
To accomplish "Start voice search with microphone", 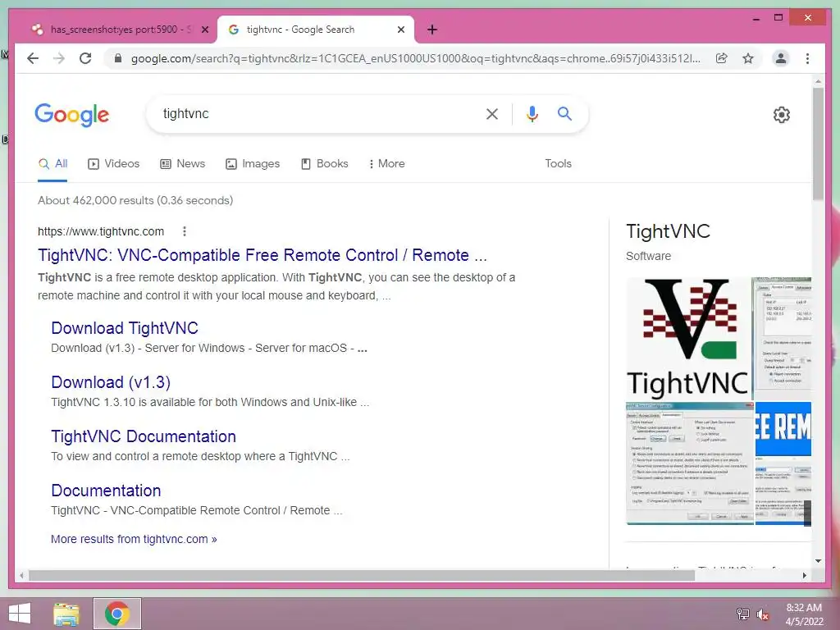I will 532,113.
